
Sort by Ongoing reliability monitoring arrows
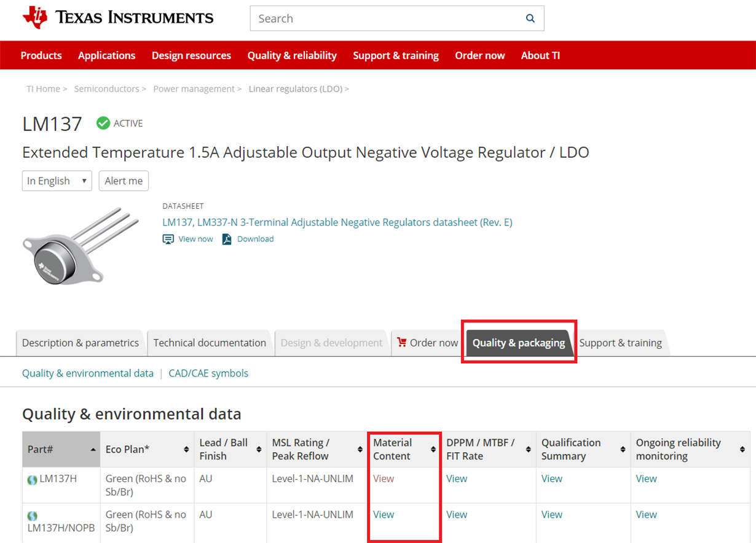click(742, 450)
